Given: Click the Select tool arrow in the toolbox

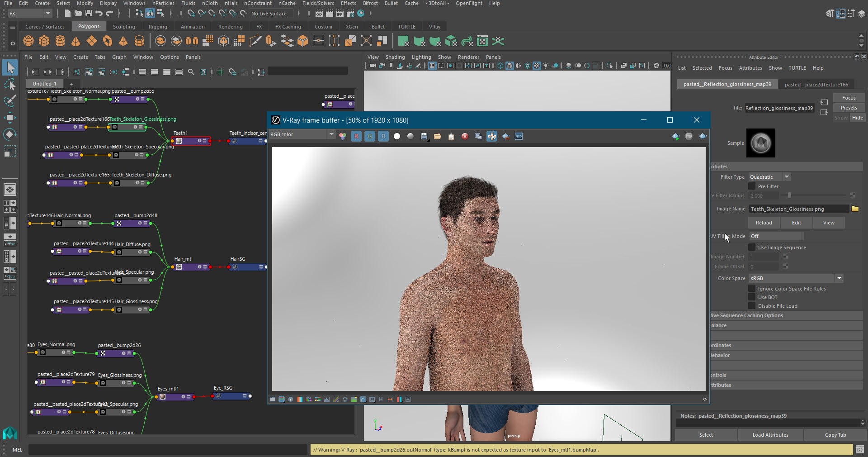Looking at the screenshot, I should click(10, 68).
